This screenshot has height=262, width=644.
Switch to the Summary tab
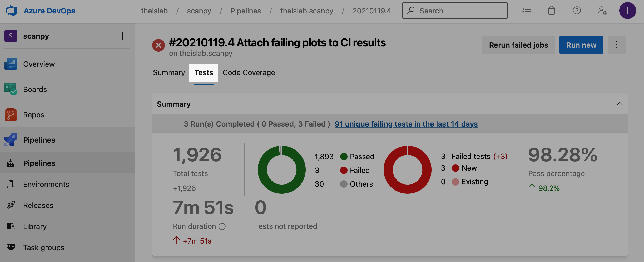[x=169, y=73]
